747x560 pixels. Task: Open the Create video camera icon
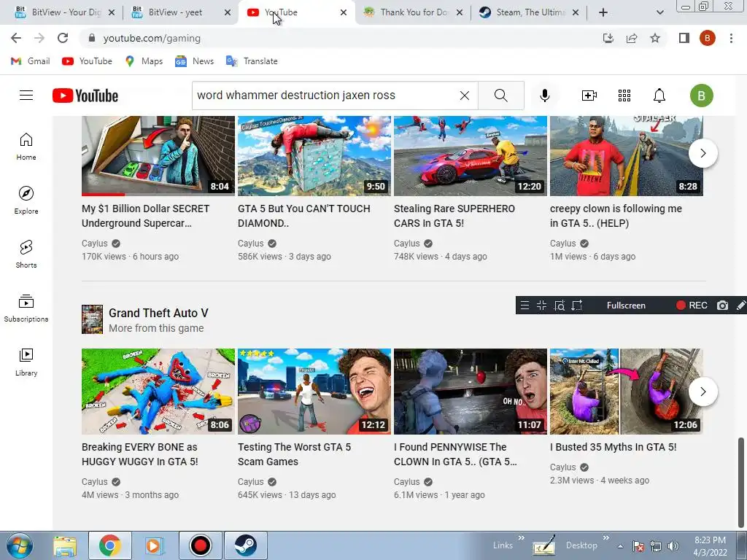[589, 96]
